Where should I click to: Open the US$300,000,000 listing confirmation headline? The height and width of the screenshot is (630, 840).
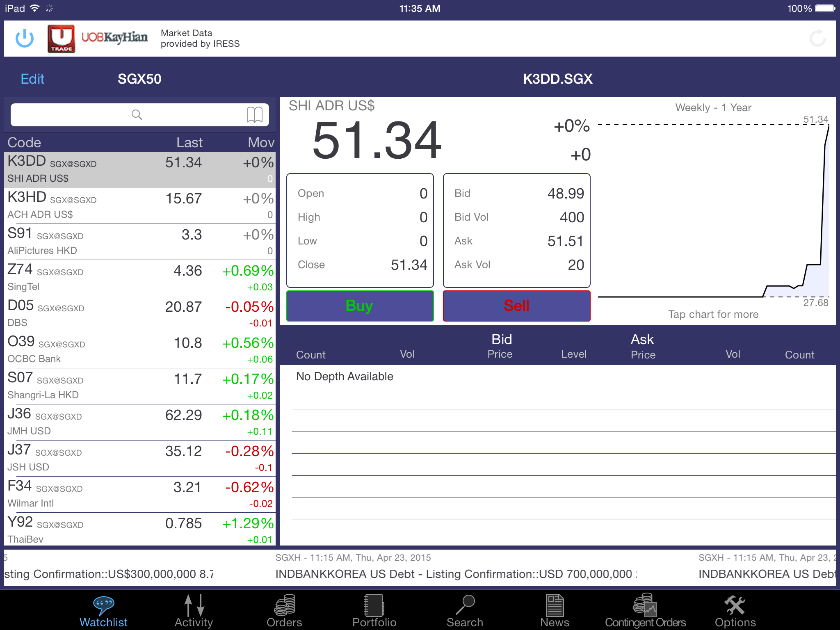coord(108,574)
